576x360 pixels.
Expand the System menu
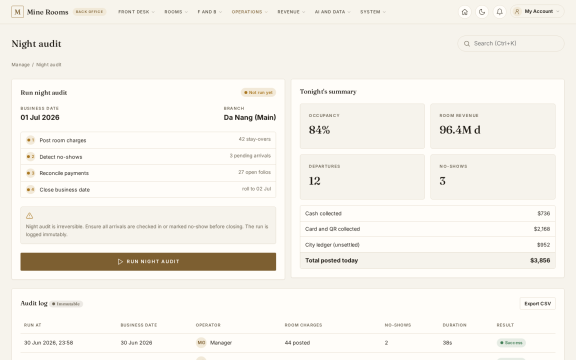point(373,12)
